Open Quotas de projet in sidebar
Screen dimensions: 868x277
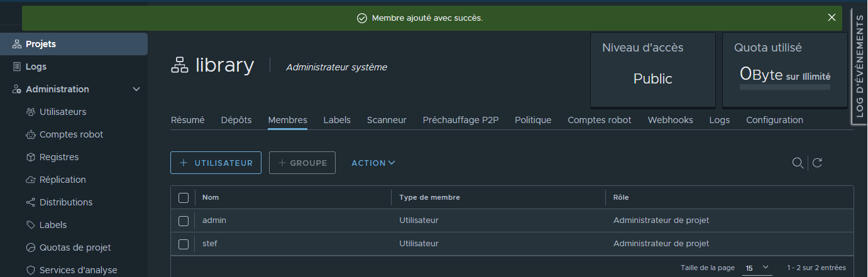(75, 247)
